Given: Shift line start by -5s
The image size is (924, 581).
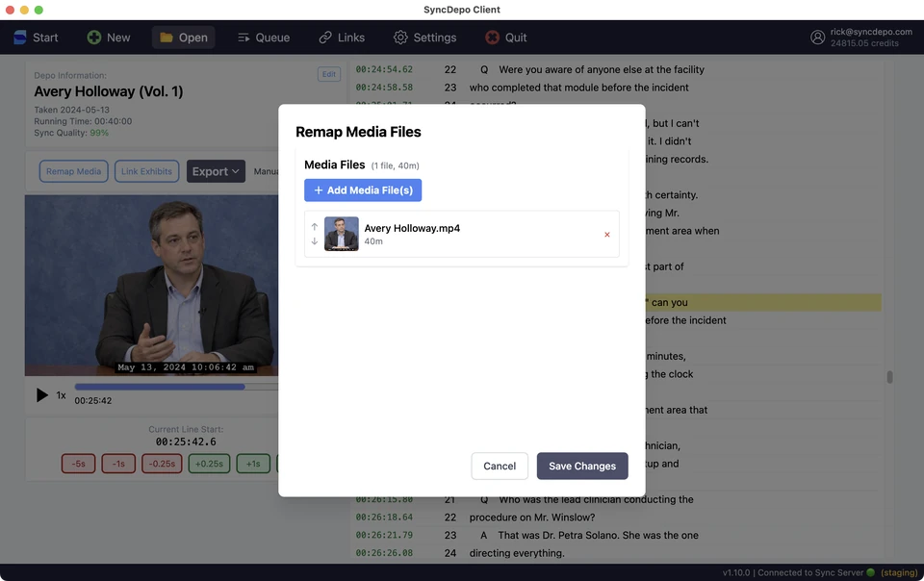Looking at the screenshot, I should tap(78, 464).
